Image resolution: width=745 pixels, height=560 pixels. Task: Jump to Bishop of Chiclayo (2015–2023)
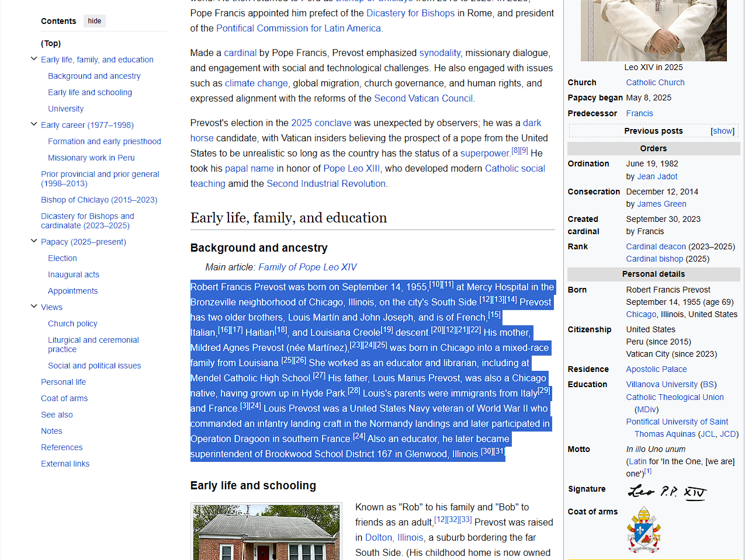[x=99, y=200]
